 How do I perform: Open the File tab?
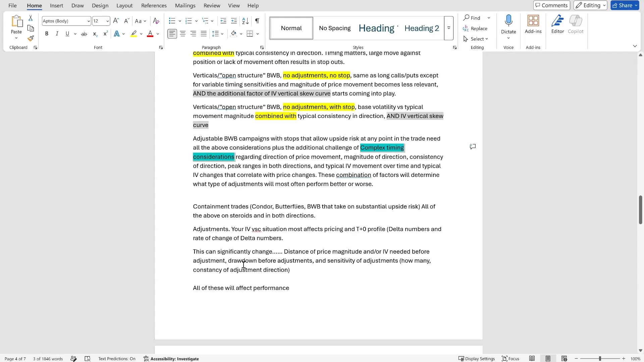[x=12, y=6]
